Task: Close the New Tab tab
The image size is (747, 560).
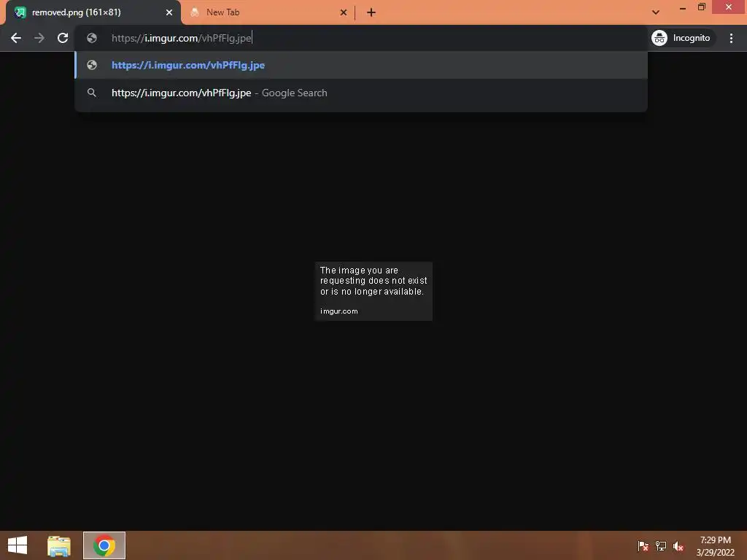Action: pyautogui.click(x=344, y=12)
